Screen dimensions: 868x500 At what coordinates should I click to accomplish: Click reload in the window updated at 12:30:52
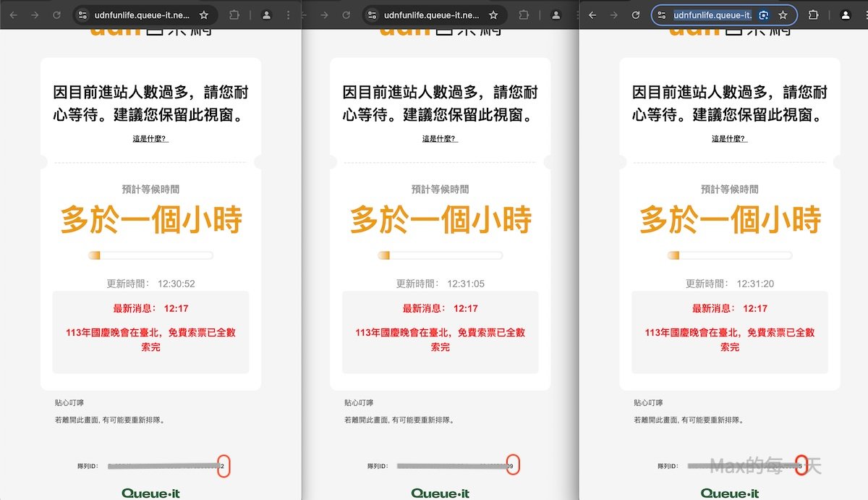point(56,14)
